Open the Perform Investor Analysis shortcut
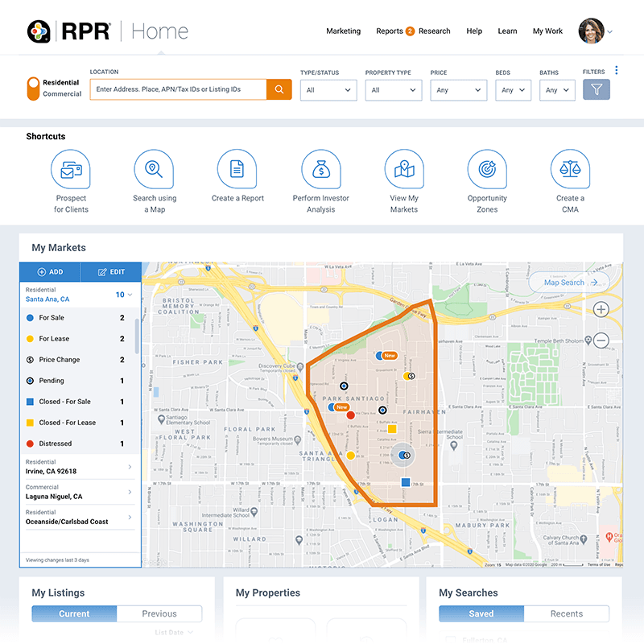The width and height of the screenshot is (644, 644). 320,169
